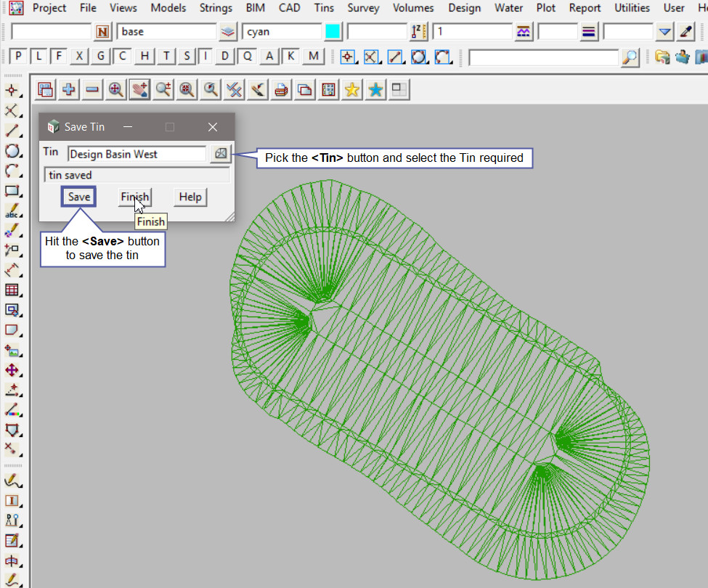Click the print icon in view toolbar
The width and height of the screenshot is (708, 588).
point(282,89)
